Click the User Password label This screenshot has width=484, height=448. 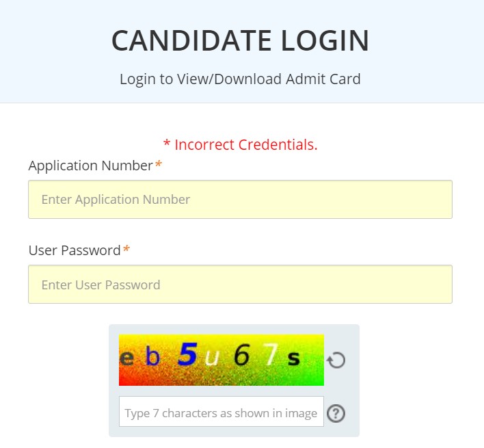point(75,250)
